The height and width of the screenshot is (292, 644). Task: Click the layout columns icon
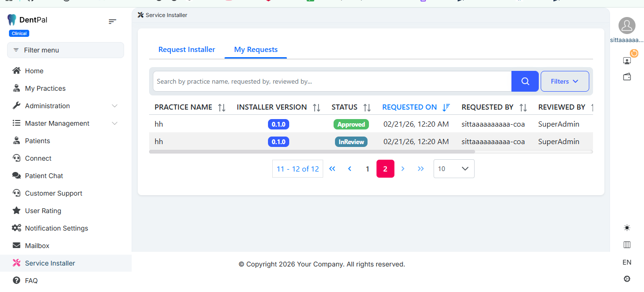tap(627, 245)
